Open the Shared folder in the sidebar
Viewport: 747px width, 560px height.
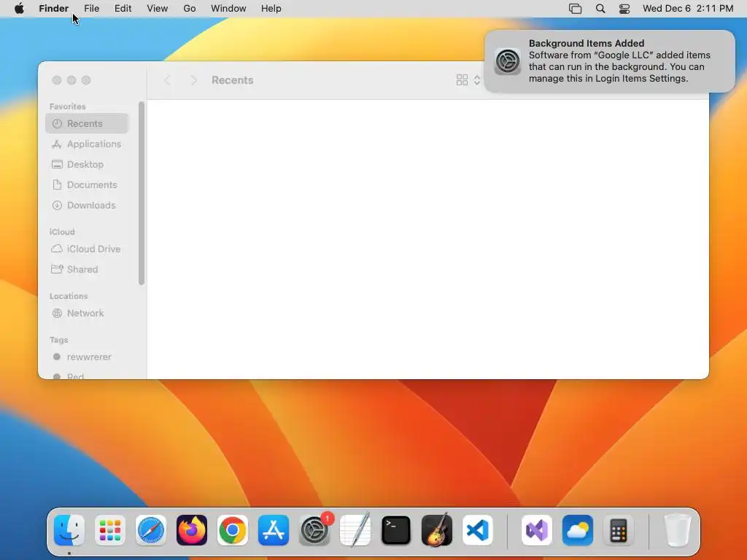pos(88,269)
